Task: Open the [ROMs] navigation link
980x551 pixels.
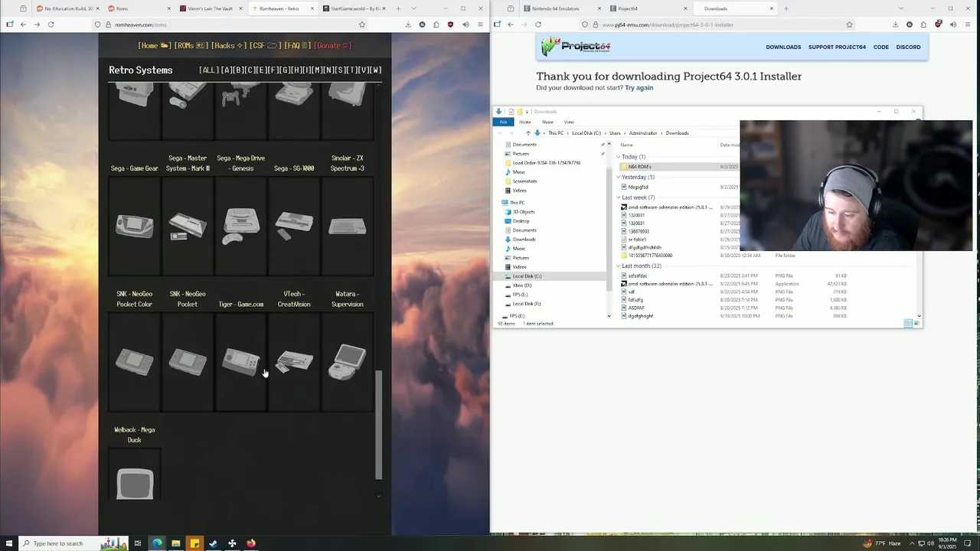Action: tap(191, 46)
